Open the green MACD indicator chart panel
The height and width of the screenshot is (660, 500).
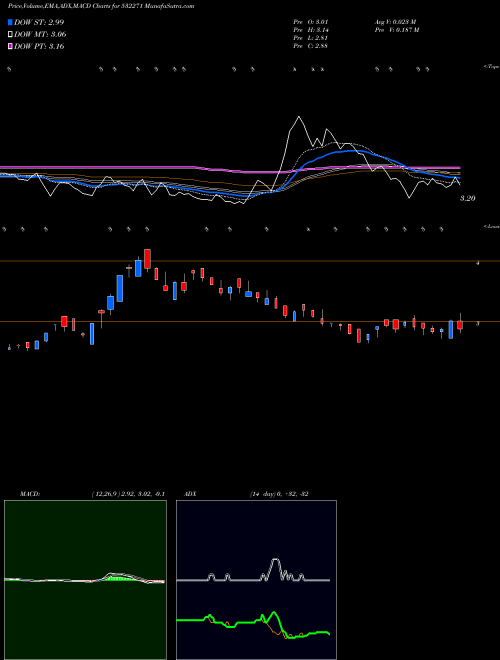pos(85,580)
